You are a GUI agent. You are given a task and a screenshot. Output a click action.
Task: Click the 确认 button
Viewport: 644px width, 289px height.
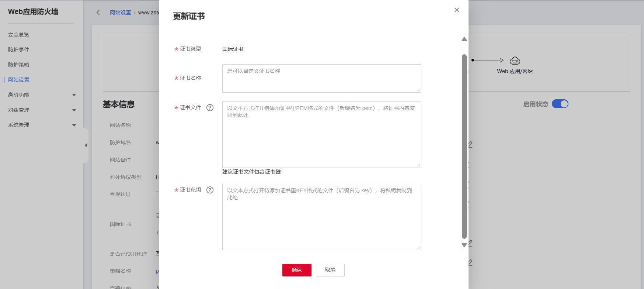coord(297,270)
